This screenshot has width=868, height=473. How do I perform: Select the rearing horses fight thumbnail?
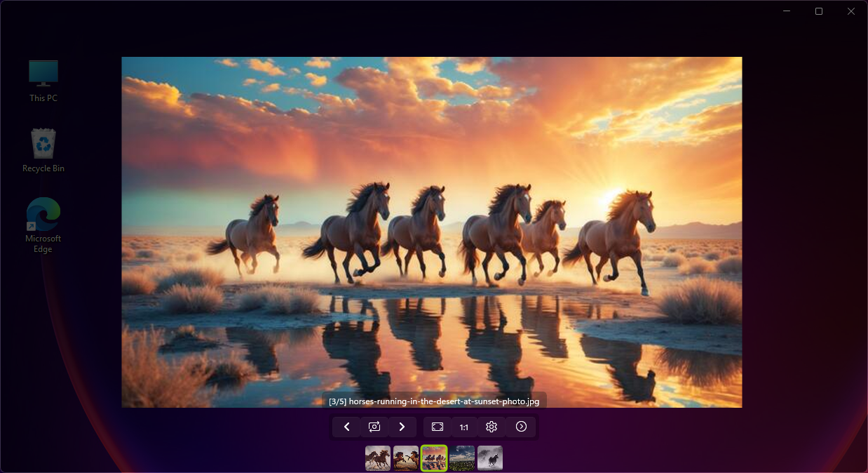click(x=405, y=458)
